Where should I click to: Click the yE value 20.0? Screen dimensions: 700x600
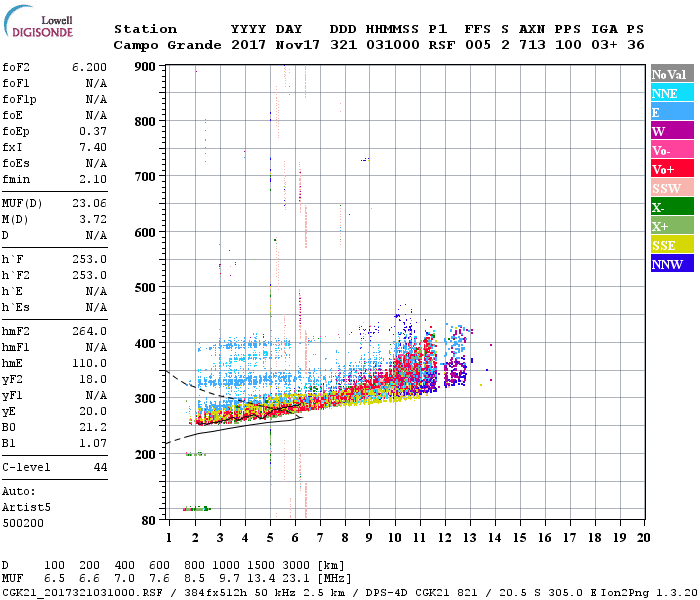[93, 412]
